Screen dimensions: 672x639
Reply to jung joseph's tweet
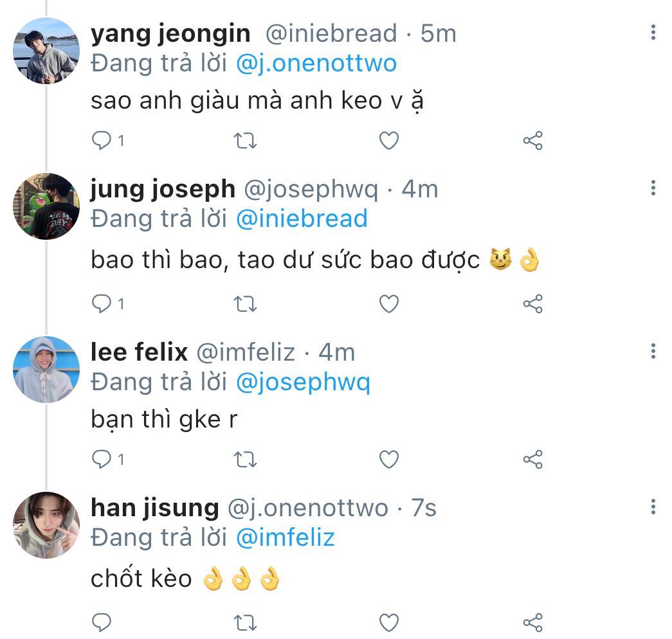(102, 303)
